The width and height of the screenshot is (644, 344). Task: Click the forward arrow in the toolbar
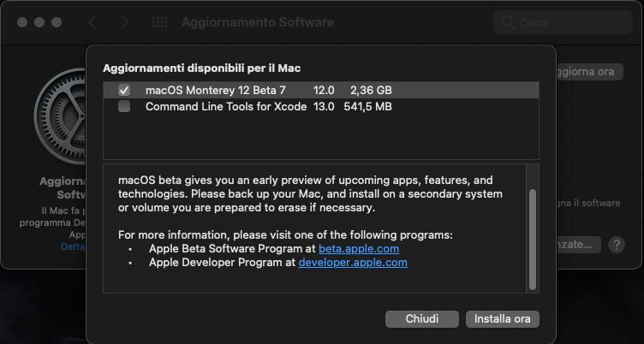[x=124, y=22]
